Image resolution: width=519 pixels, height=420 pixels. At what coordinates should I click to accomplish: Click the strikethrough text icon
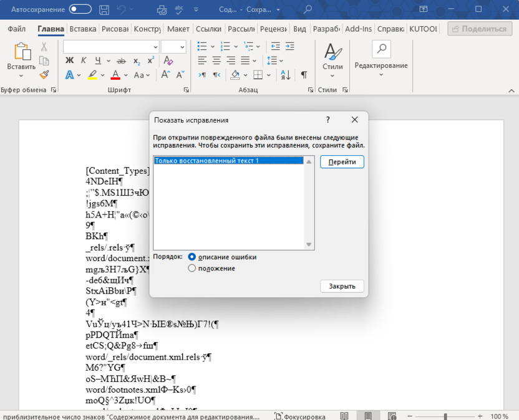point(121,60)
